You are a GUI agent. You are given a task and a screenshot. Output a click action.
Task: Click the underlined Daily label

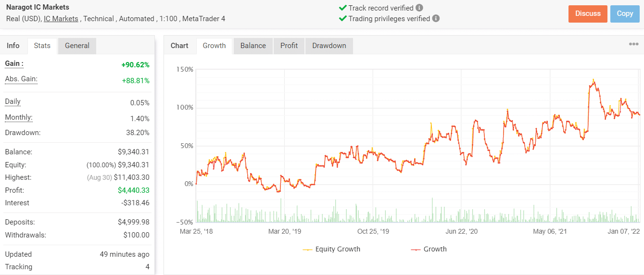13,101
